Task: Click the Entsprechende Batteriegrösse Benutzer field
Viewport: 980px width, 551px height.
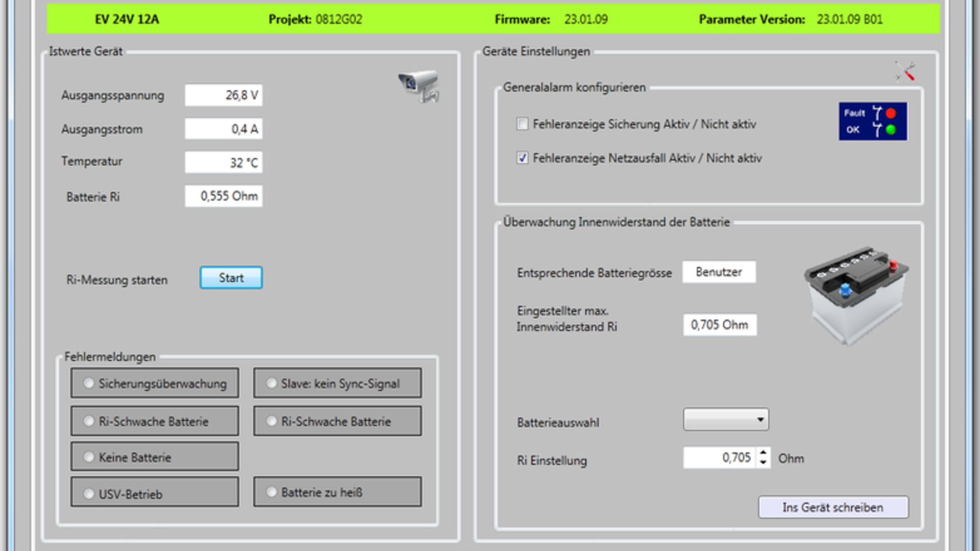Action: click(719, 272)
